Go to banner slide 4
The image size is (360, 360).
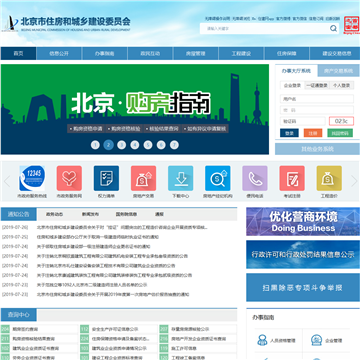click(x=135, y=145)
